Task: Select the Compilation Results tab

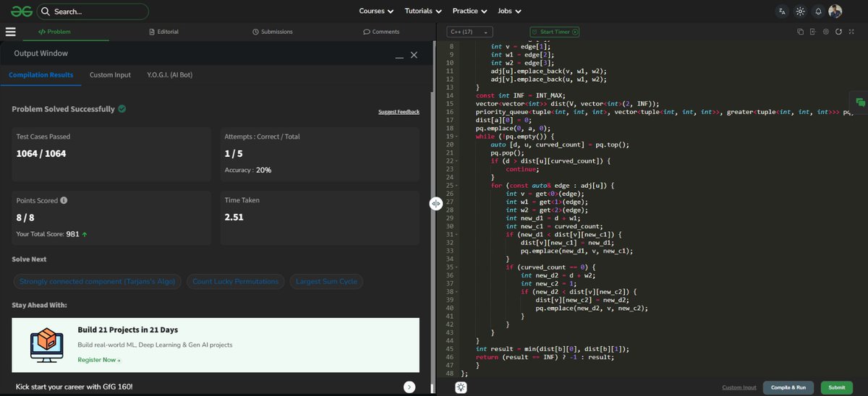Action: (x=41, y=75)
